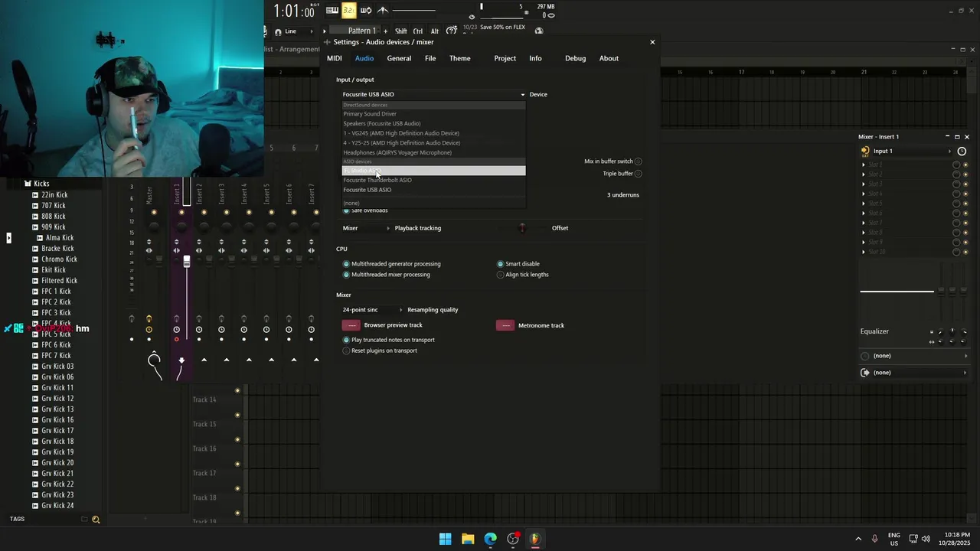
Task: Click the headphones icon beside Line
Action: (x=277, y=31)
